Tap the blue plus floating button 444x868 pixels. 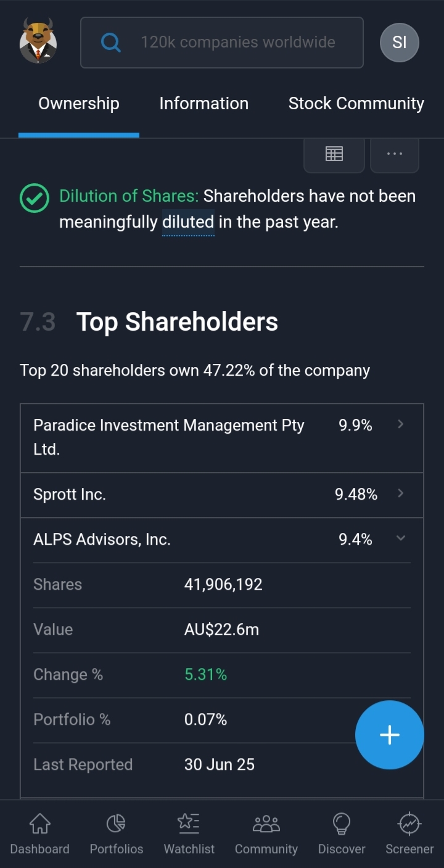[390, 735]
